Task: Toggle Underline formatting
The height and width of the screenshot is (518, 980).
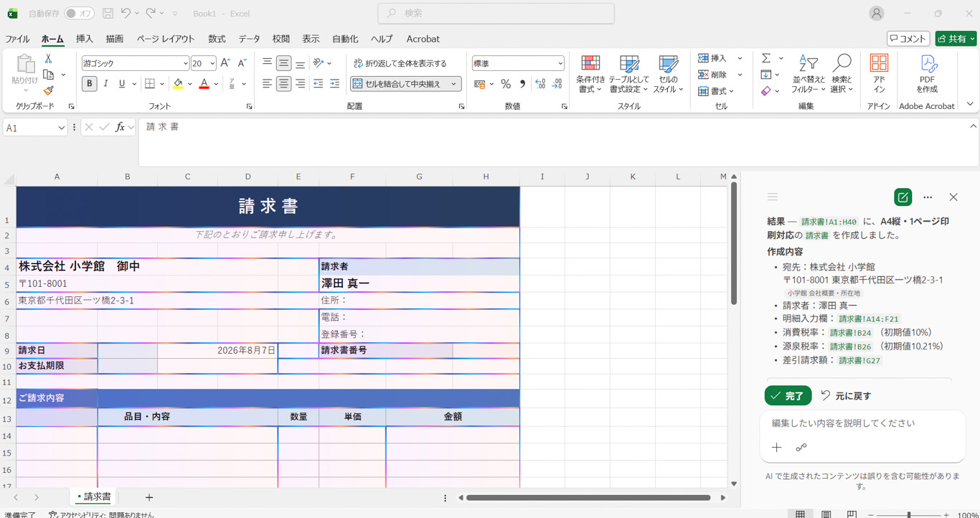Action: 122,84
